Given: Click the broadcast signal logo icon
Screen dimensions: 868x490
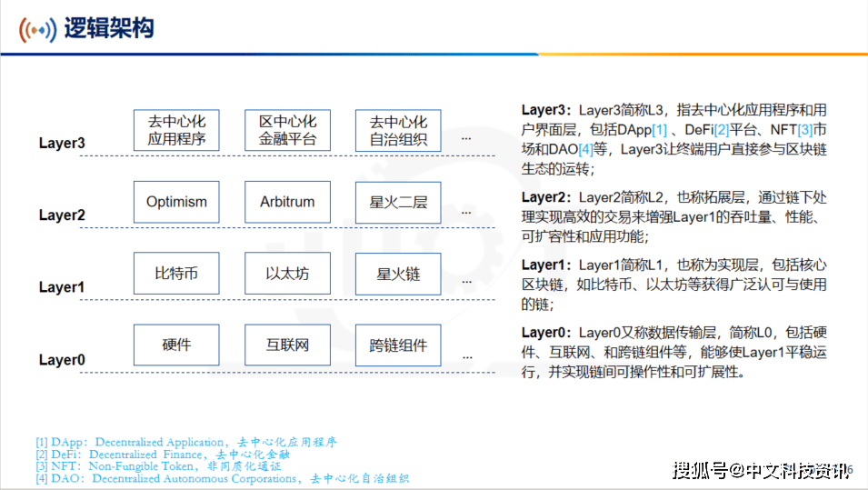Looking at the screenshot, I should (x=37, y=29).
